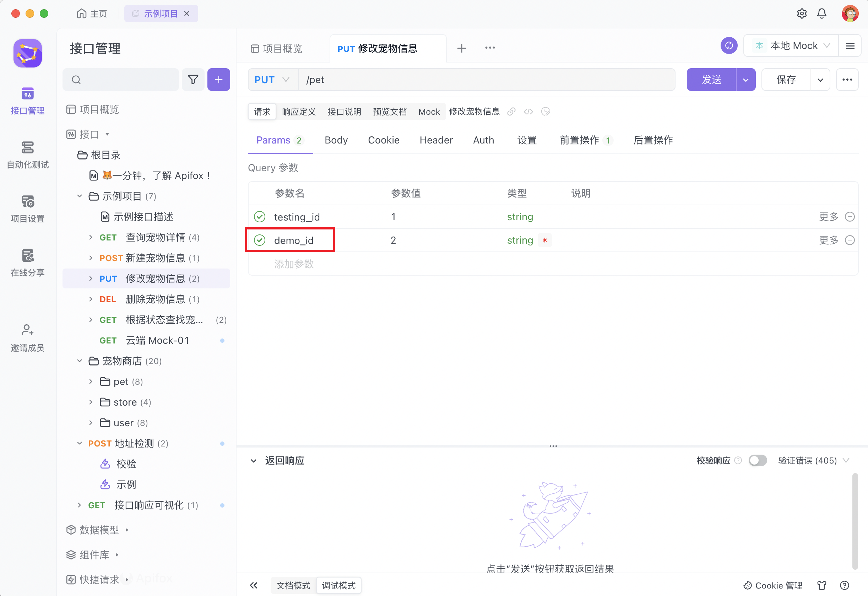Click the purple plus add button
This screenshot has height=596, width=868.
coord(218,80)
